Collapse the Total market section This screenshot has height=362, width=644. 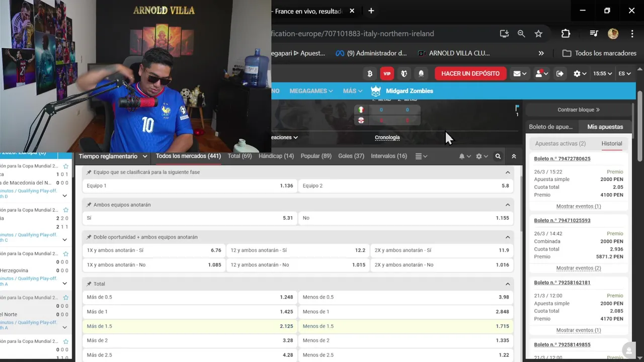(508, 284)
